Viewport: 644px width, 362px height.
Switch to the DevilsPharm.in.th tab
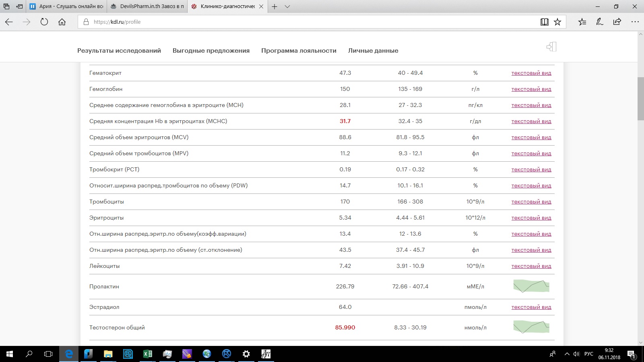[x=148, y=7]
